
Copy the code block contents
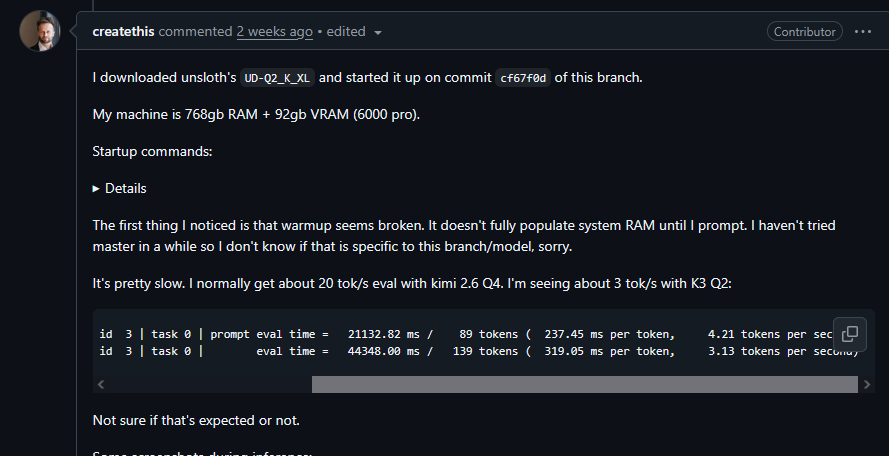click(x=850, y=334)
